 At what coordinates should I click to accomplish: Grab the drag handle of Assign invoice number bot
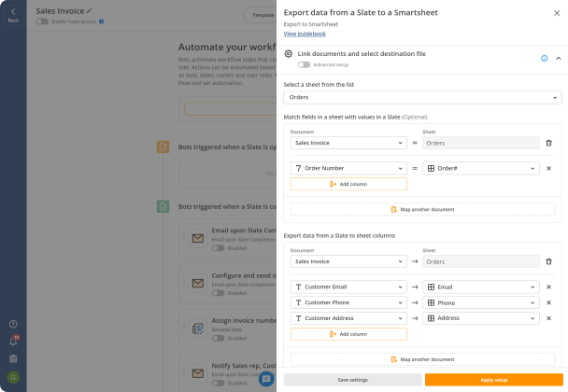[183, 328]
